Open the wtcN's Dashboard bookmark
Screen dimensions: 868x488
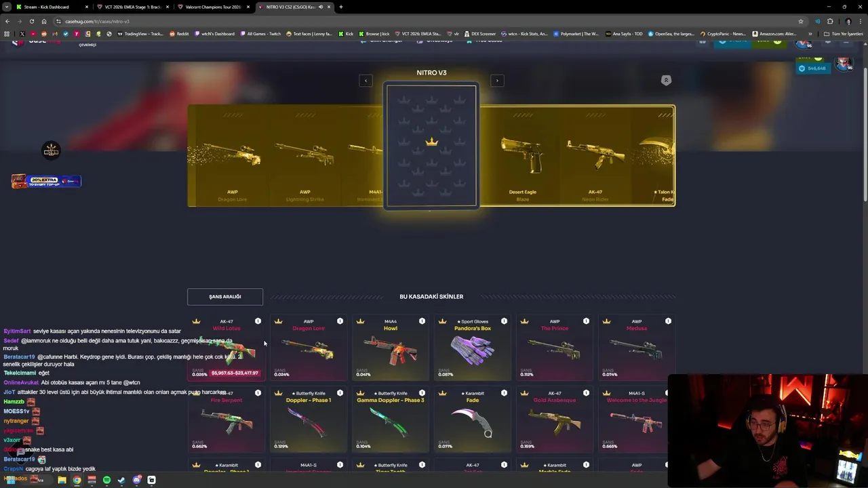point(214,33)
